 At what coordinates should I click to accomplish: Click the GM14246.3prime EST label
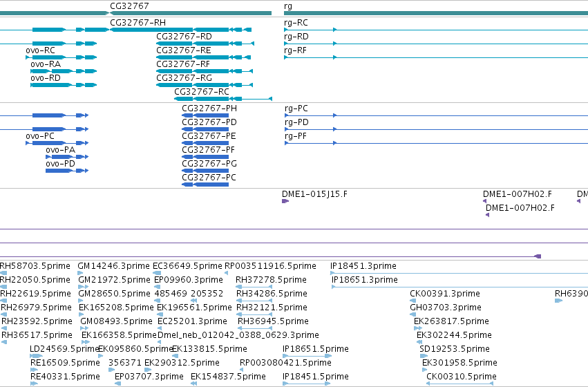click(113, 266)
